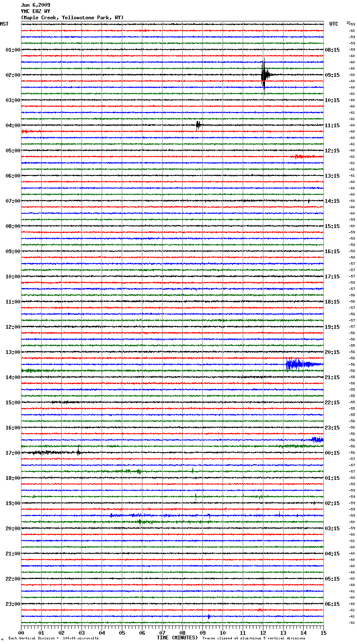Click the 12:15 UTC time label
The image size is (357, 644).
click(332, 151)
